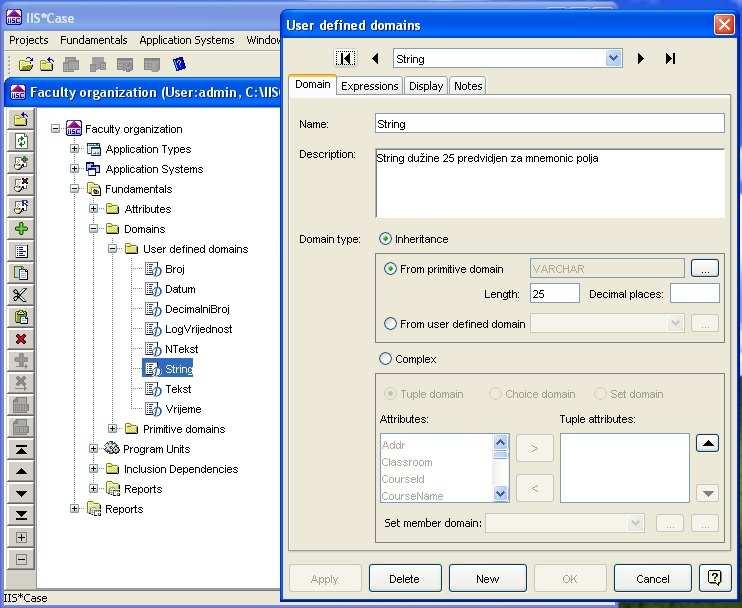Select the Vrijeme domain
Image resolution: width=742 pixels, height=608 pixels.
(x=183, y=409)
